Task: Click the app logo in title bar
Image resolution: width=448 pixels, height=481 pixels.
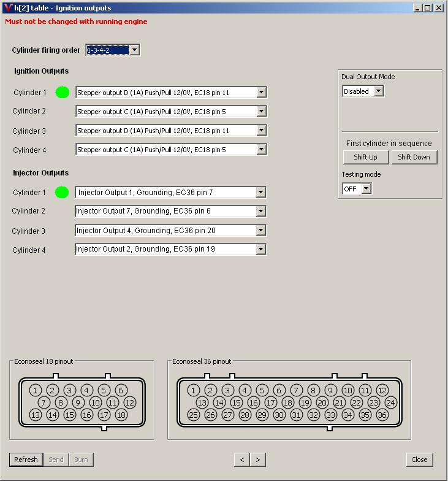Action: pos(9,7)
